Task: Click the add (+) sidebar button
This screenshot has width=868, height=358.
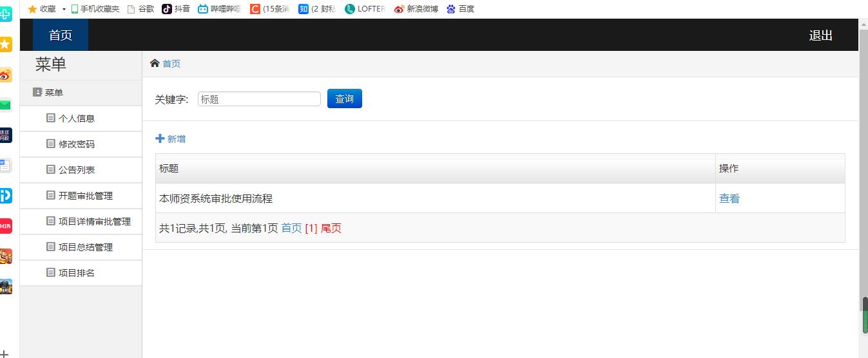Action: click(5, 353)
